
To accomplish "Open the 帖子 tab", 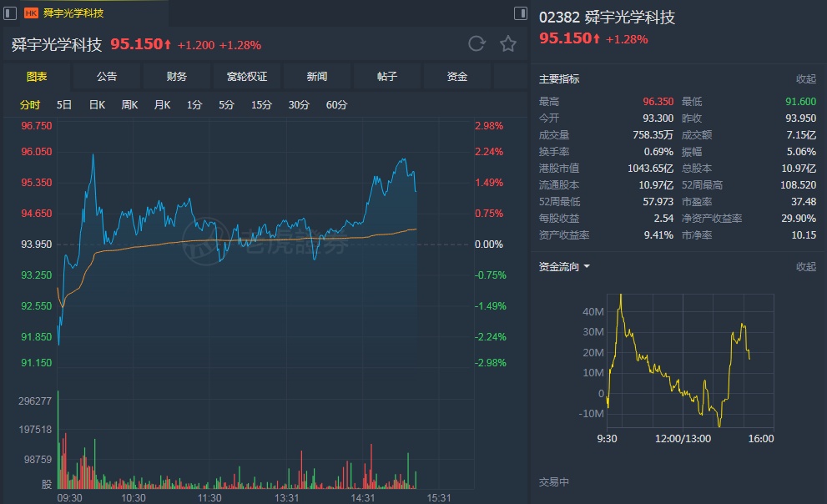I will click(x=387, y=77).
